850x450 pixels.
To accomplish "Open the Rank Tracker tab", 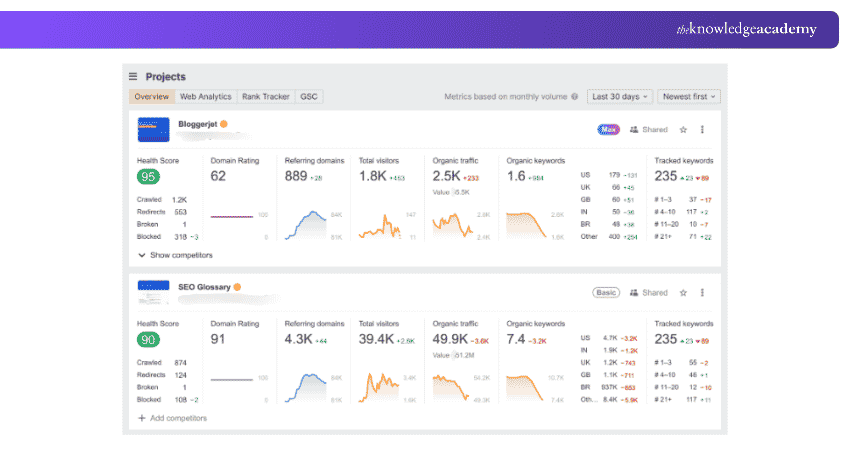I will point(266,97).
